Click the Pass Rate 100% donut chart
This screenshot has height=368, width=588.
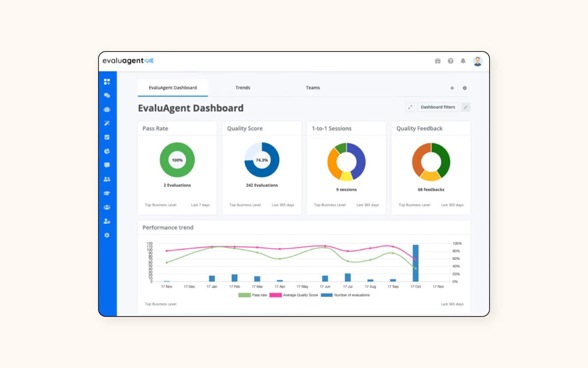click(x=177, y=160)
